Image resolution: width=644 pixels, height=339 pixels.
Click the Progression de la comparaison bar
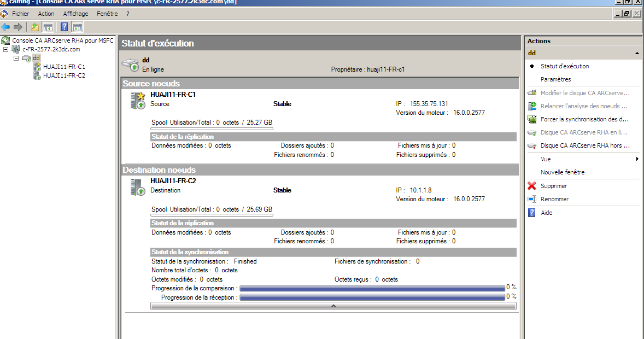click(372, 288)
